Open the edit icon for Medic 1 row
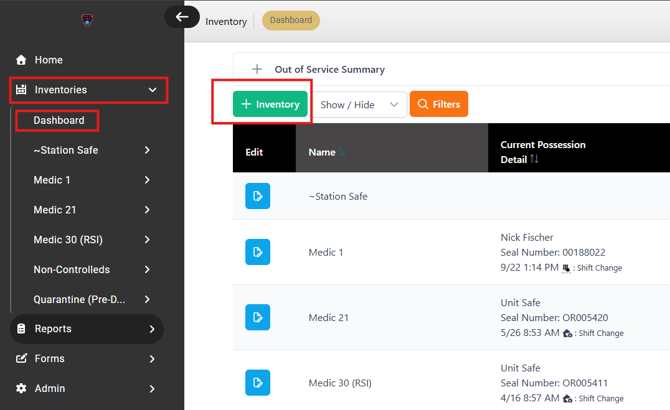The image size is (670, 410). 258,252
